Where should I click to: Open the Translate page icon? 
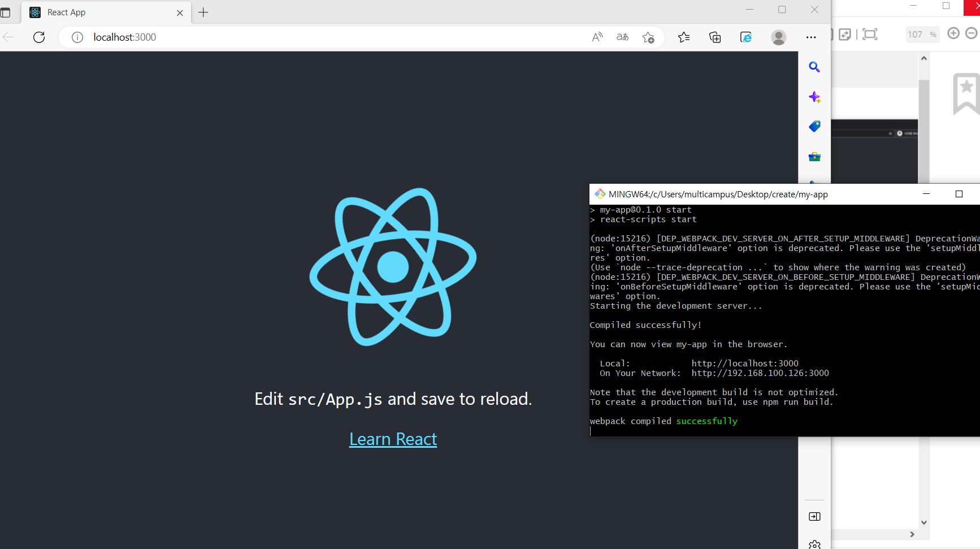coord(622,37)
